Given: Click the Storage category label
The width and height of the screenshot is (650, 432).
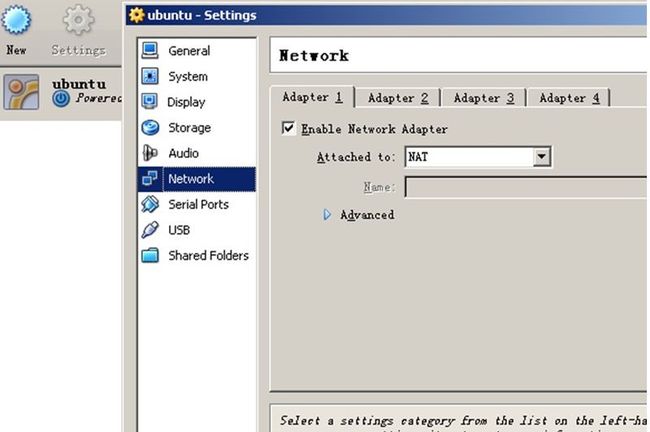Looking at the screenshot, I should (189, 128).
